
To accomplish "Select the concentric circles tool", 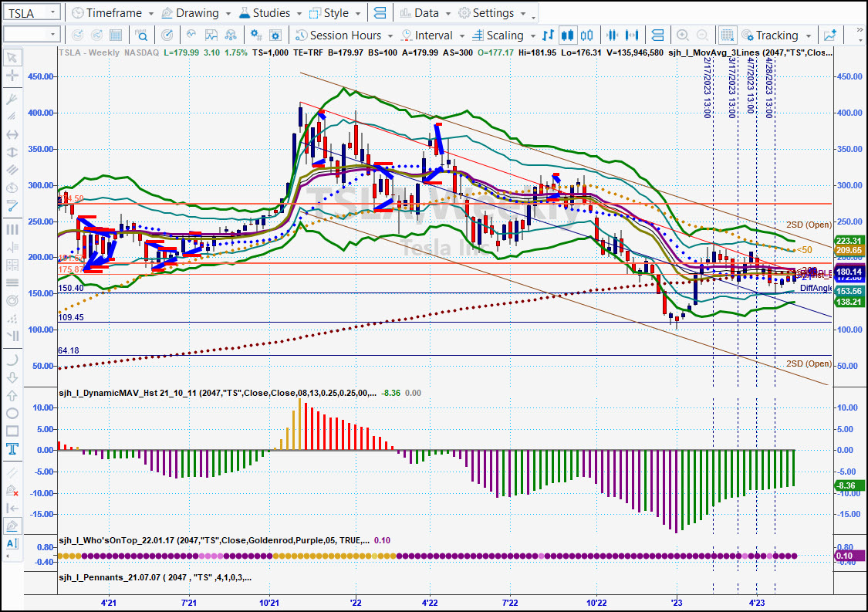I will pyautogui.click(x=12, y=300).
